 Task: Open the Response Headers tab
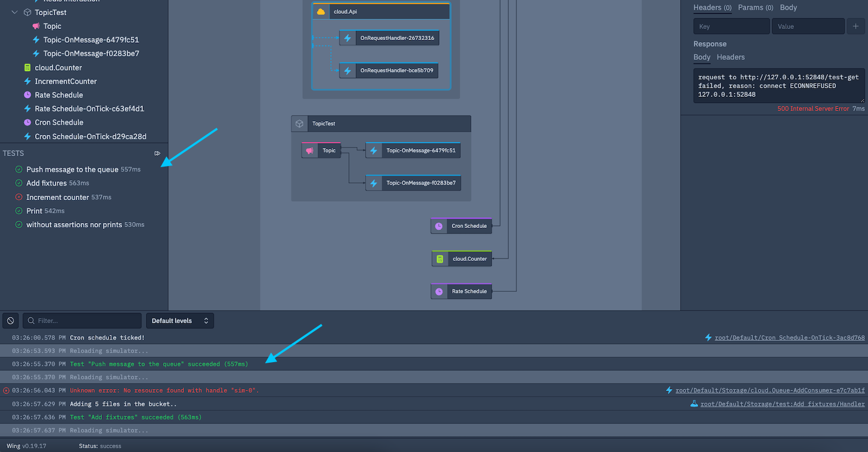click(x=731, y=57)
